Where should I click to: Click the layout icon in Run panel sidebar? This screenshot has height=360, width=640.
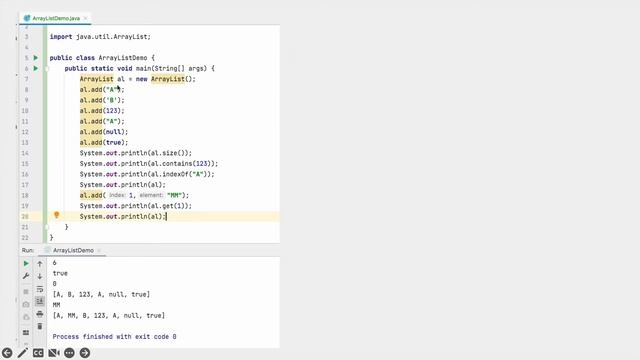pos(26,333)
